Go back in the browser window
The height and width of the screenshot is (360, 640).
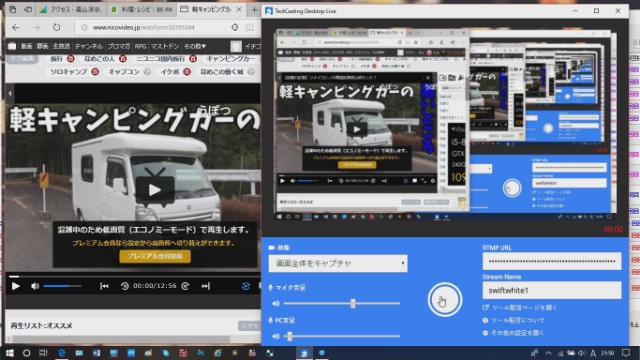[x=16, y=27]
